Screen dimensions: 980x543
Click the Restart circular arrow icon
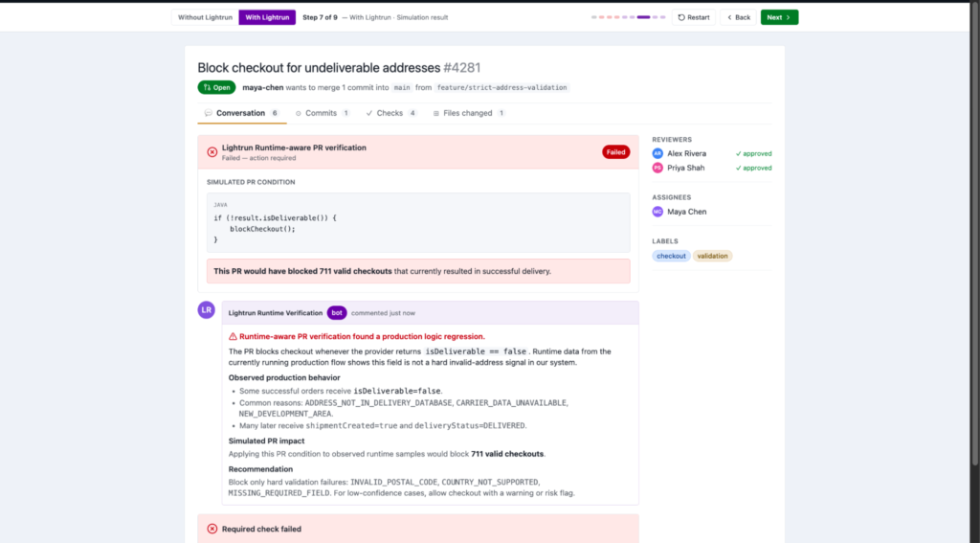coord(681,17)
